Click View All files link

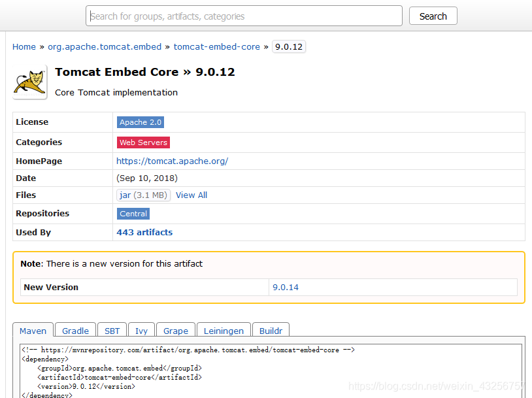pyautogui.click(x=191, y=195)
